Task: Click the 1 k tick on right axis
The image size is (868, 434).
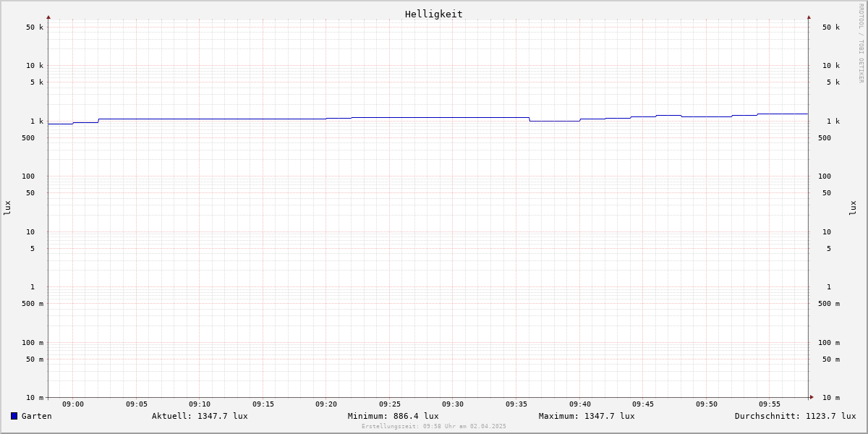Action: click(833, 122)
